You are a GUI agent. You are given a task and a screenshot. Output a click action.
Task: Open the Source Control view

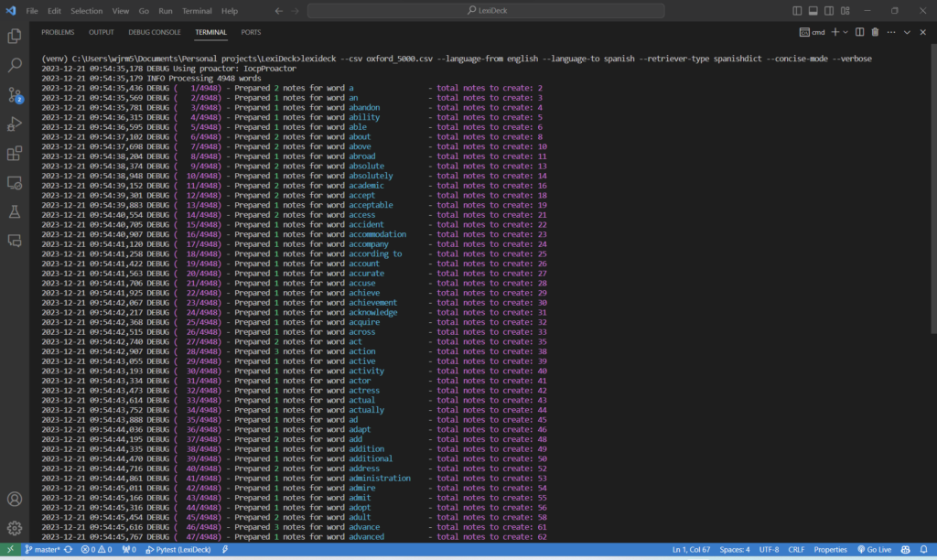pyautogui.click(x=15, y=94)
